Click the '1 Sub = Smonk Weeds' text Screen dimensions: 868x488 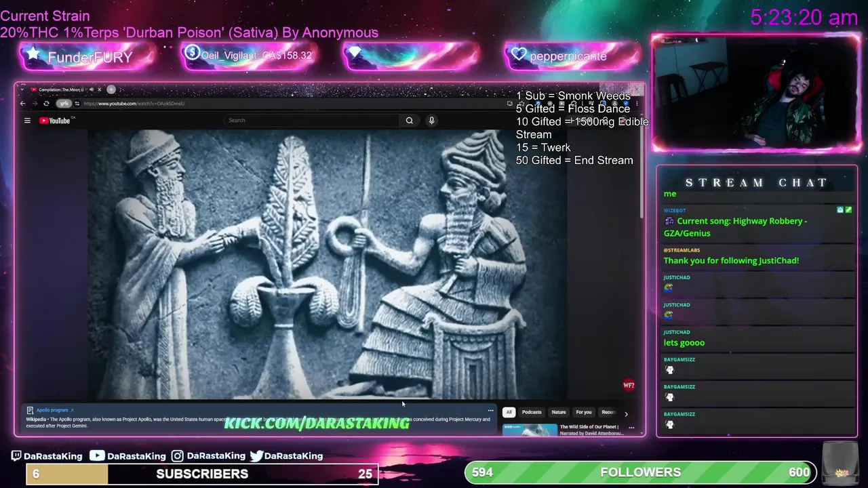(x=573, y=96)
